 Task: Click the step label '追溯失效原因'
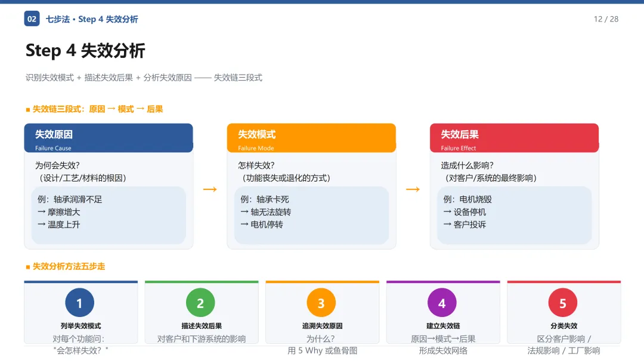[x=323, y=326]
